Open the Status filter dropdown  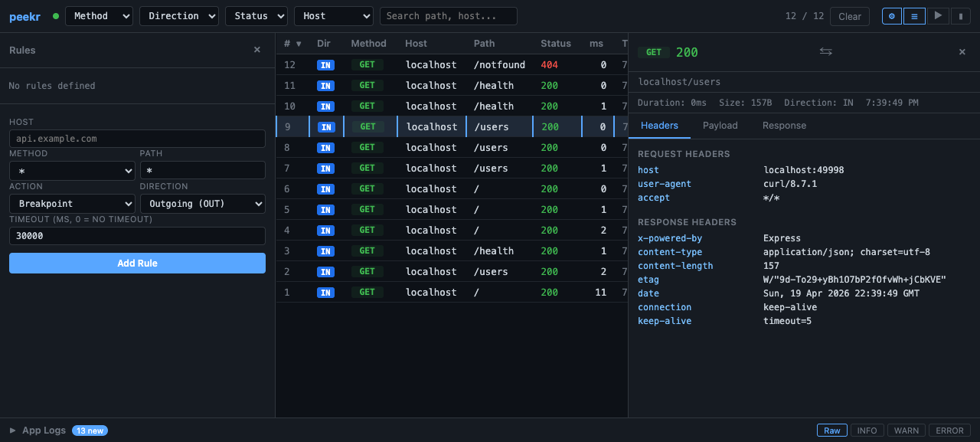coord(256,16)
